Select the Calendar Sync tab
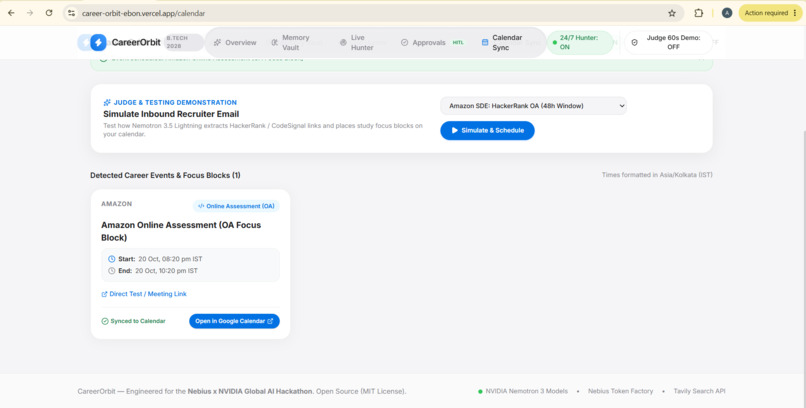Viewport: 806px width, 408px height. [x=502, y=43]
